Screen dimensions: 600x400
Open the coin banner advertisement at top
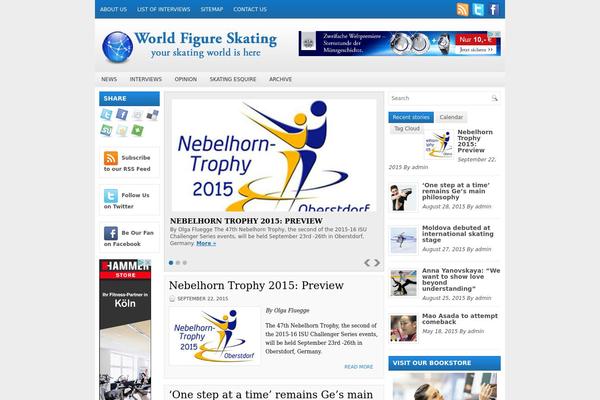point(399,44)
